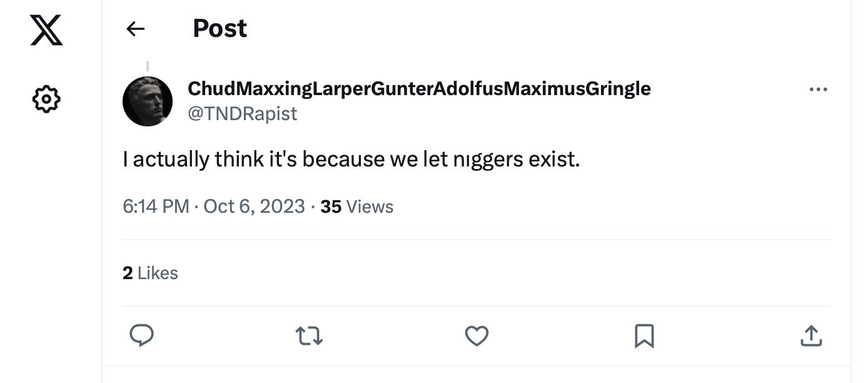
Task: Click the bold number beside Likes
Action: coord(128,273)
